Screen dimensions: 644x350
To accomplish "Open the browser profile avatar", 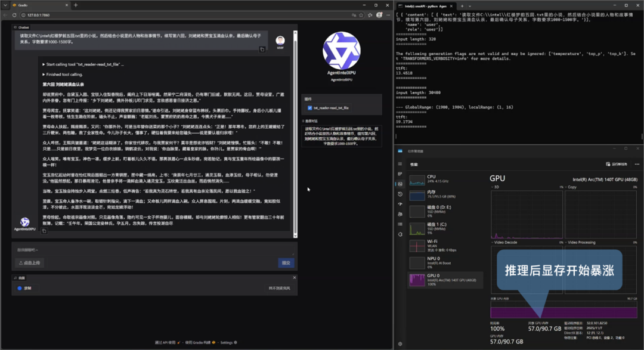I will [379, 15].
